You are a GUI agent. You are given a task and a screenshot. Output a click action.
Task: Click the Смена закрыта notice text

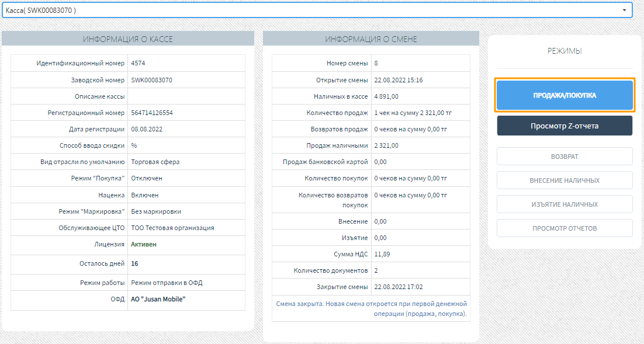click(371, 309)
